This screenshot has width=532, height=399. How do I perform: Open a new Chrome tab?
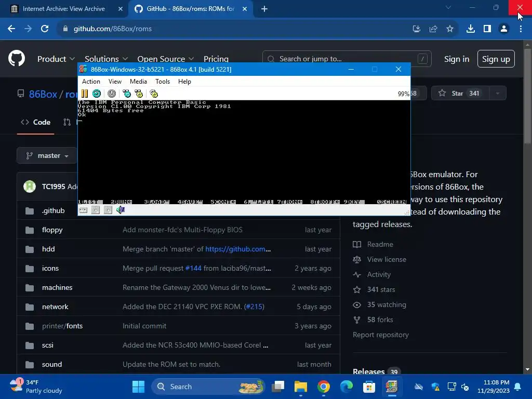tap(264, 9)
